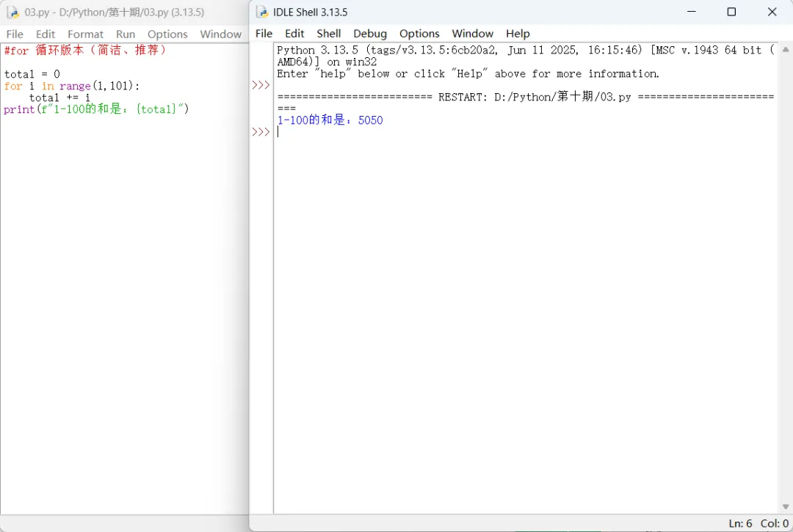Click the 'IDLE Shell 3.13.5' window title
Viewport: 793px width, 532px height.
point(310,12)
